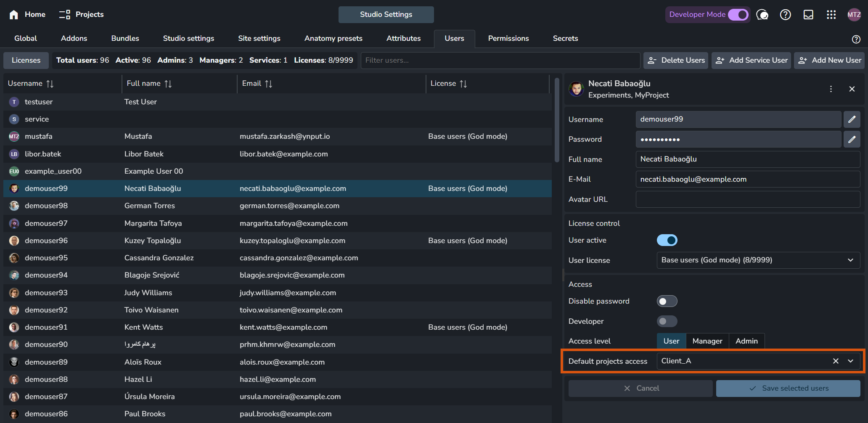Open the chat feedback bubble icon
Viewport: 868px width, 423px height.
click(x=762, y=15)
